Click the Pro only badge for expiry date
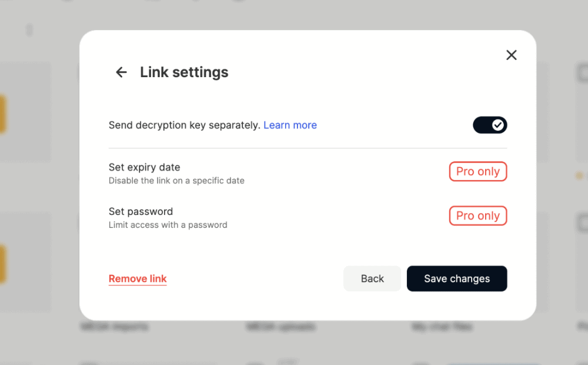This screenshot has height=365, width=588. tap(477, 171)
